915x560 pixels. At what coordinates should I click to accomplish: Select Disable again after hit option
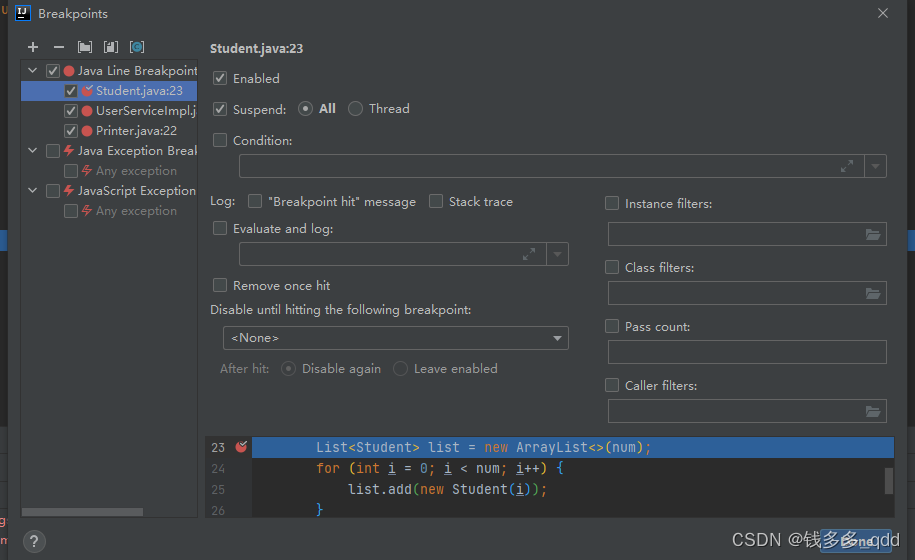[x=288, y=369]
